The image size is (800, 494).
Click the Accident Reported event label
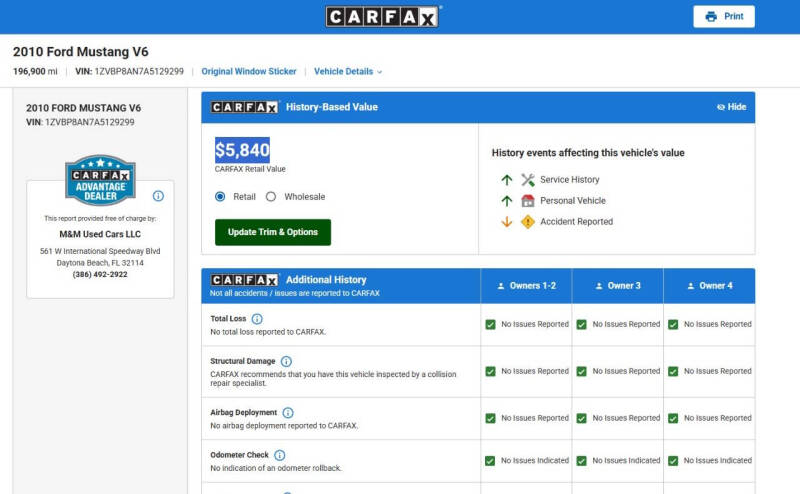coord(577,221)
